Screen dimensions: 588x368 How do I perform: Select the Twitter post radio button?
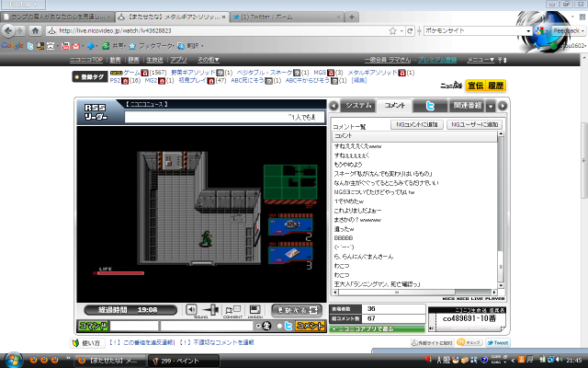click(279, 326)
